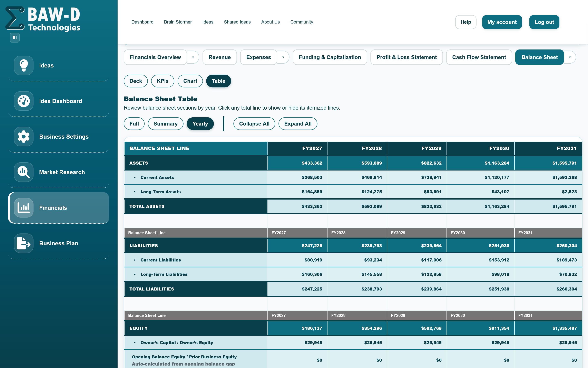The image size is (588, 368).
Task: Switch to Summary table view
Action: 165,124
